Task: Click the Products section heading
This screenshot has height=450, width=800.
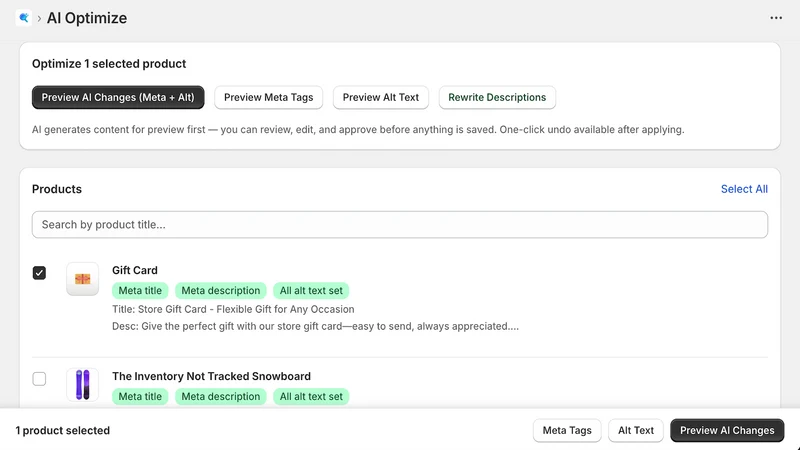Action: [x=57, y=189]
